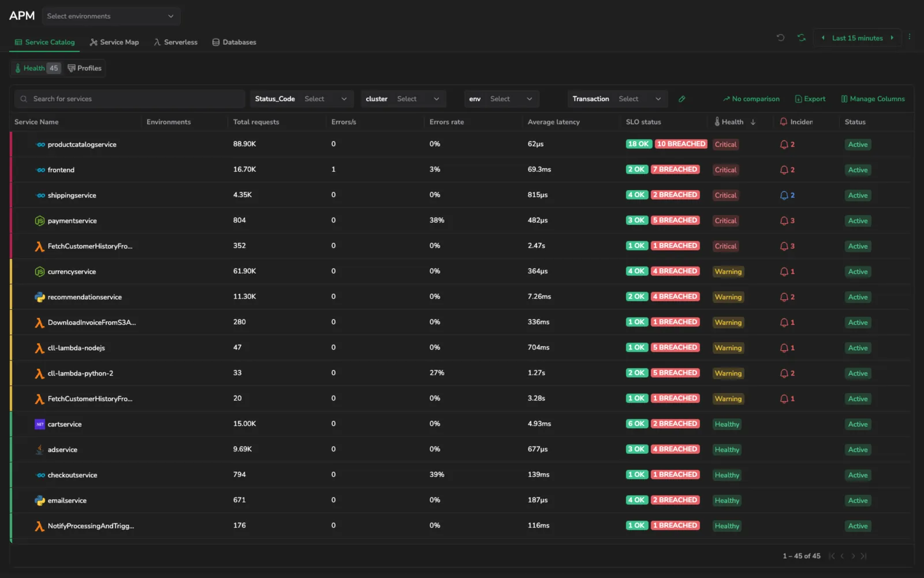Click the Python icon beside emailservice
This screenshot has height=578, width=924.
pos(40,501)
